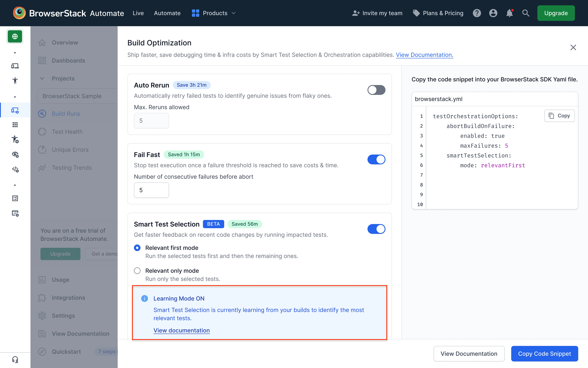Screen dimensions: 588x368
Task: Open the eye-gear visual testing icon
Action: click(x=15, y=154)
